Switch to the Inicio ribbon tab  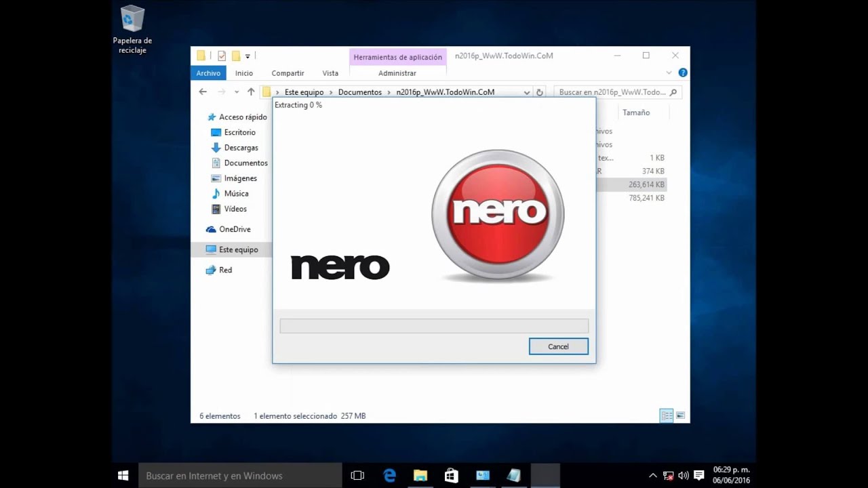tap(244, 73)
